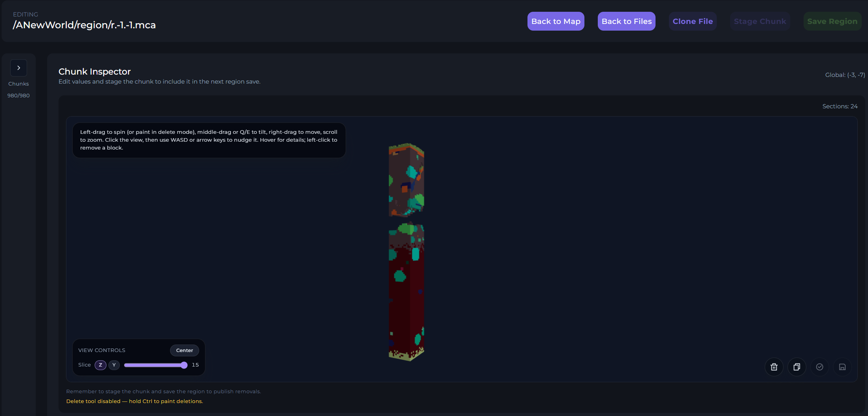Open the Back to Files page
The height and width of the screenshot is (416, 868).
(626, 21)
